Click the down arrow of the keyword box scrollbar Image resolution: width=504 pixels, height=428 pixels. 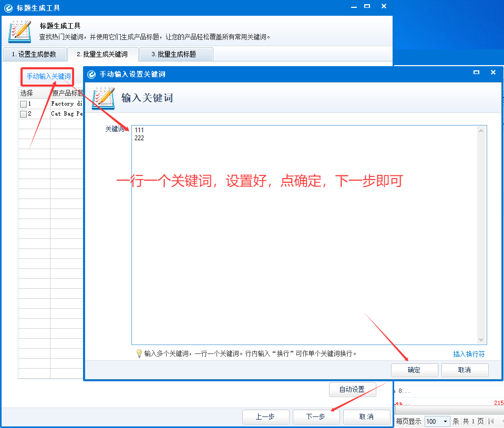click(481, 340)
